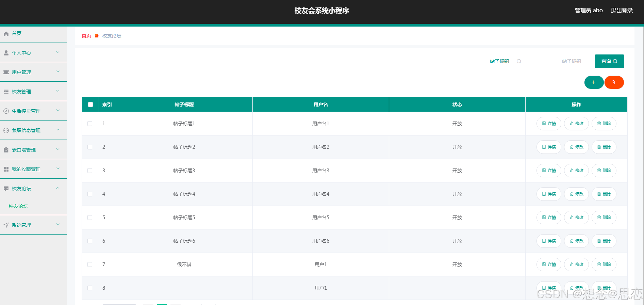Click 修改 for 帖子标题1 row

(x=576, y=124)
